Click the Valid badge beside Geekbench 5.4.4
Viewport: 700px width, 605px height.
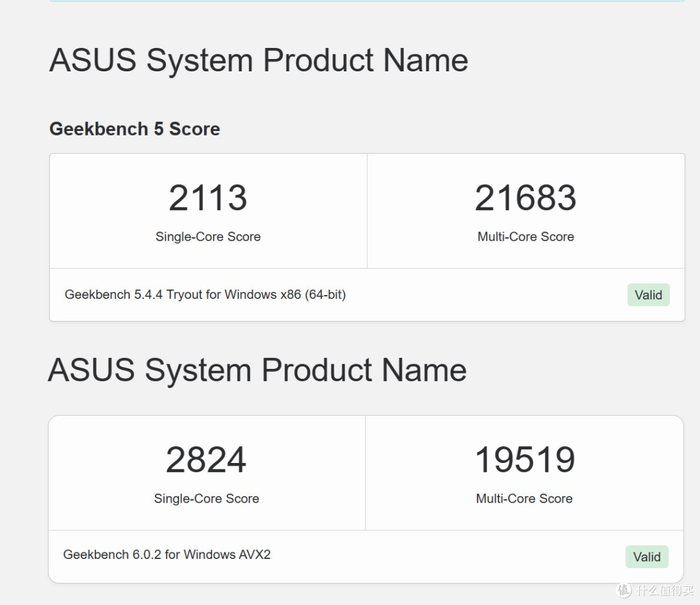[648, 294]
